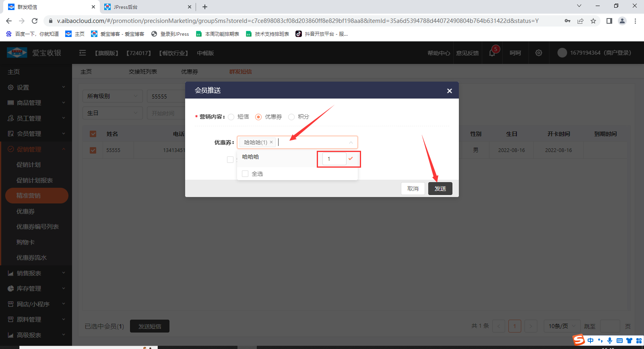Click the Sogou input method S icon

point(579,340)
